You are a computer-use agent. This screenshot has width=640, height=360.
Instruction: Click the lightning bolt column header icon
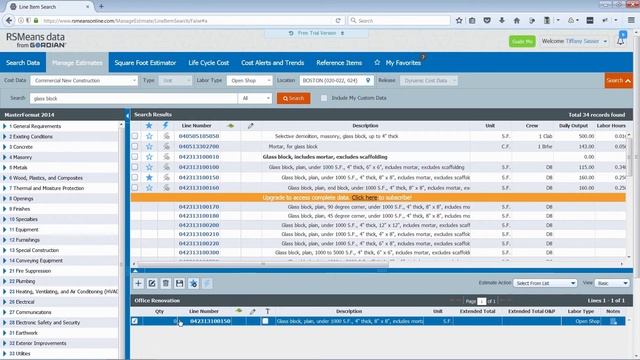pyautogui.click(x=165, y=125)
